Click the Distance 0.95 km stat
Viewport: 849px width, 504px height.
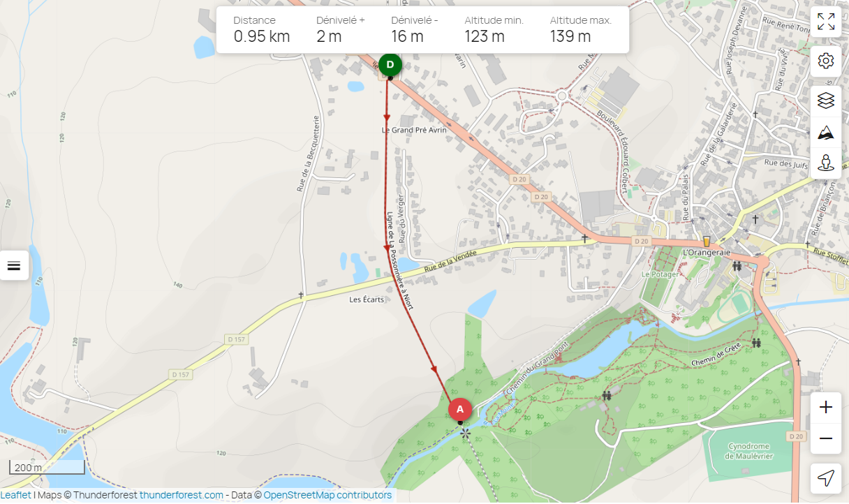click(x=262, y=29)
